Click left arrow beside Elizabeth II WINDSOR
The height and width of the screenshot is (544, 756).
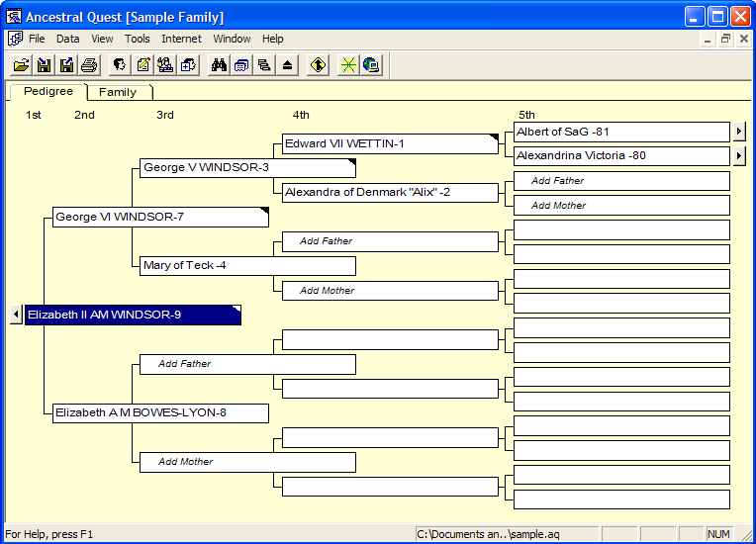(x=16, y=315)
